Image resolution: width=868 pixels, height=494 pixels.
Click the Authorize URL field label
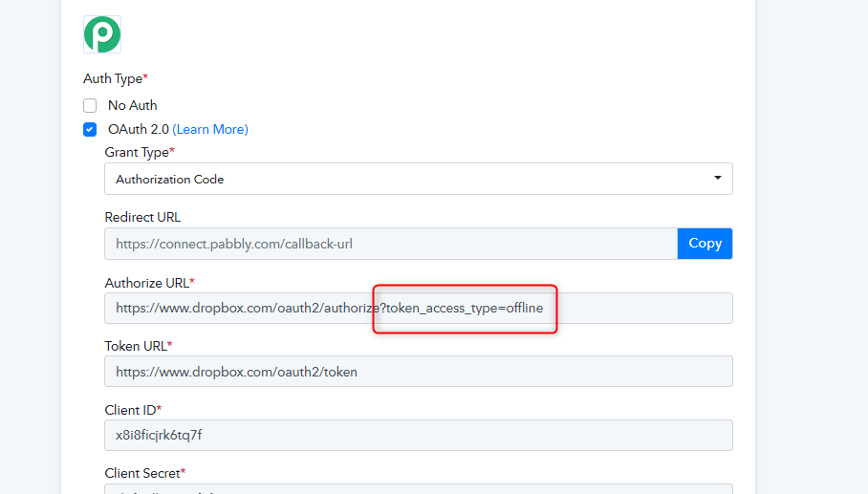148,283
